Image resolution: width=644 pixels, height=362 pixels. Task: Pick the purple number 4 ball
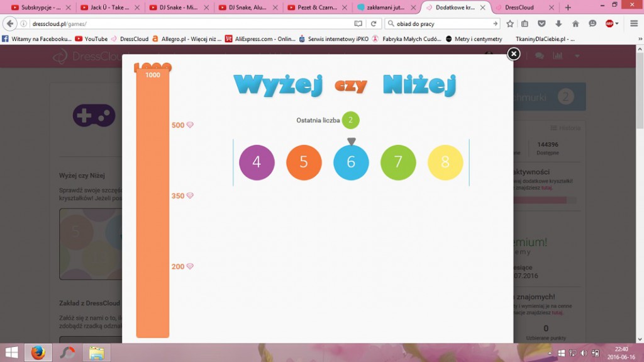(257, 162)
